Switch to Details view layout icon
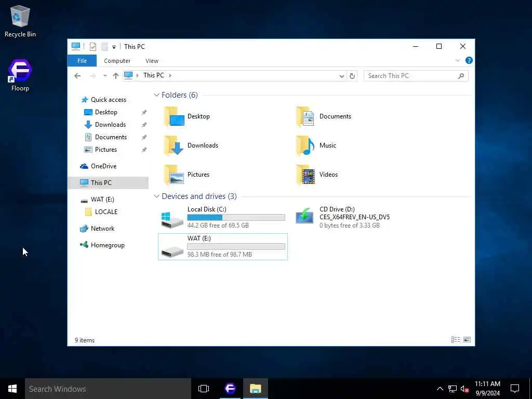 [x=456, y=340]
